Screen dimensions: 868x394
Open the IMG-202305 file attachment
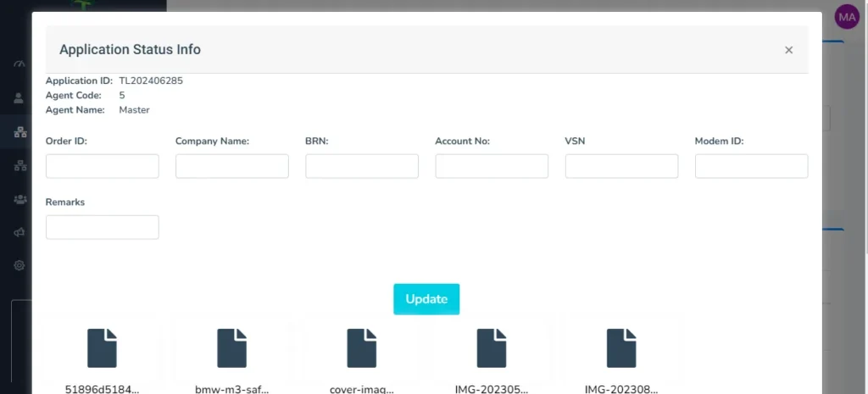tap(492, 348)
